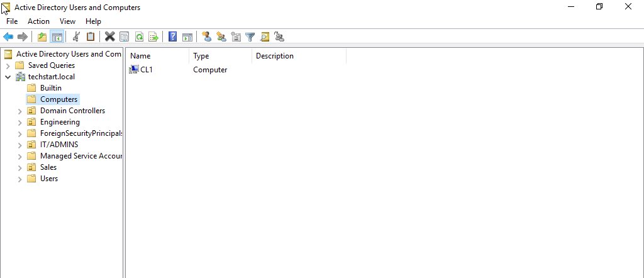Click the Find objects magnifier icon
The height and width of the screenshot is (278, 644).
(265, 37)
